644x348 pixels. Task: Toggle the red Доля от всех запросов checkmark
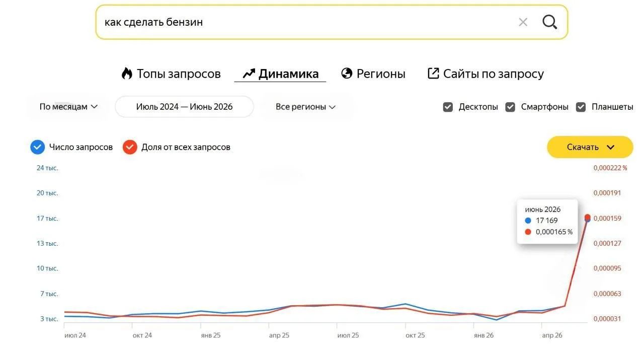pyautogui.click(x=130, y=147)
